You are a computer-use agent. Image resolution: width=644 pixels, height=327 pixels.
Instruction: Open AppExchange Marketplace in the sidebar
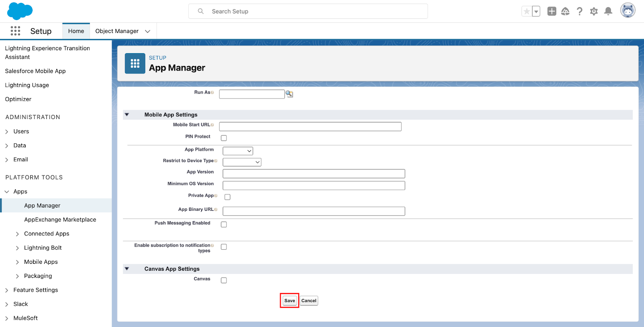click(x=60, y=220)
